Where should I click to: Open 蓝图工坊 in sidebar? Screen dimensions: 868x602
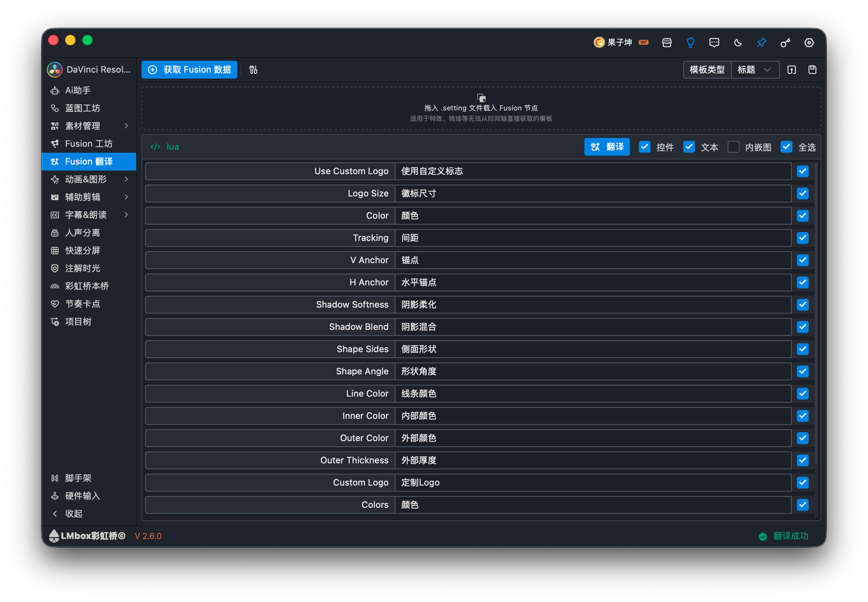[89, 108]
